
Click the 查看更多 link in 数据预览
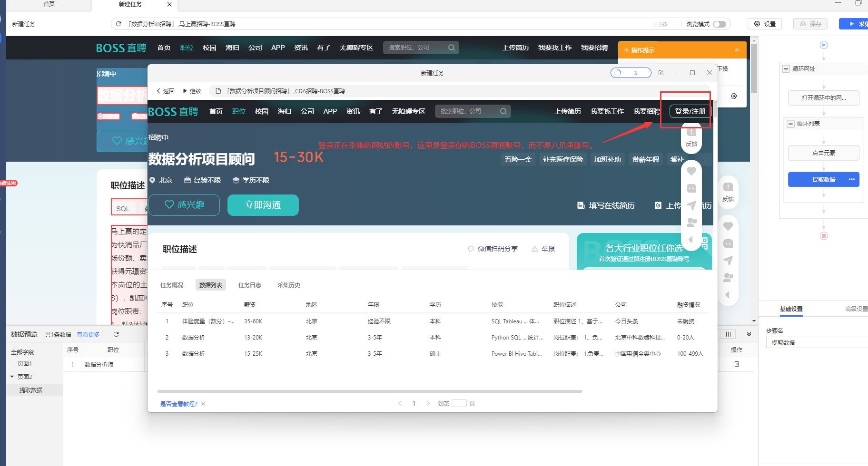pyautogui.click(x=88, y=334)
